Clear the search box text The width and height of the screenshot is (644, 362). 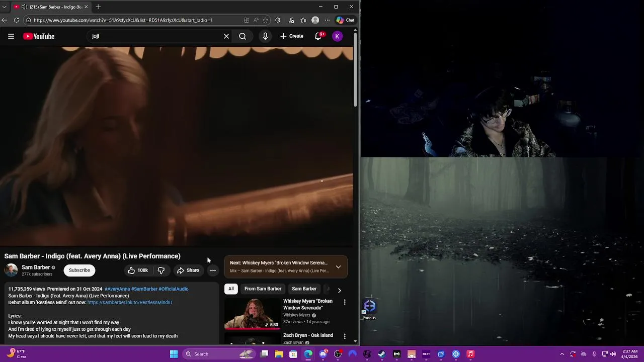tap(226, 36)
